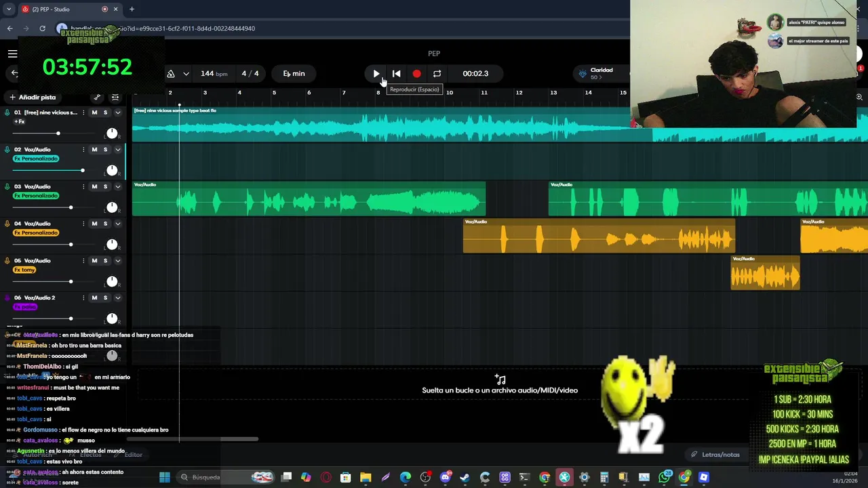The width and height of the screenshot is (868, 488).
Task: Select orange clip on track 05
Action: pyautogui.click(x=765, y=273)
